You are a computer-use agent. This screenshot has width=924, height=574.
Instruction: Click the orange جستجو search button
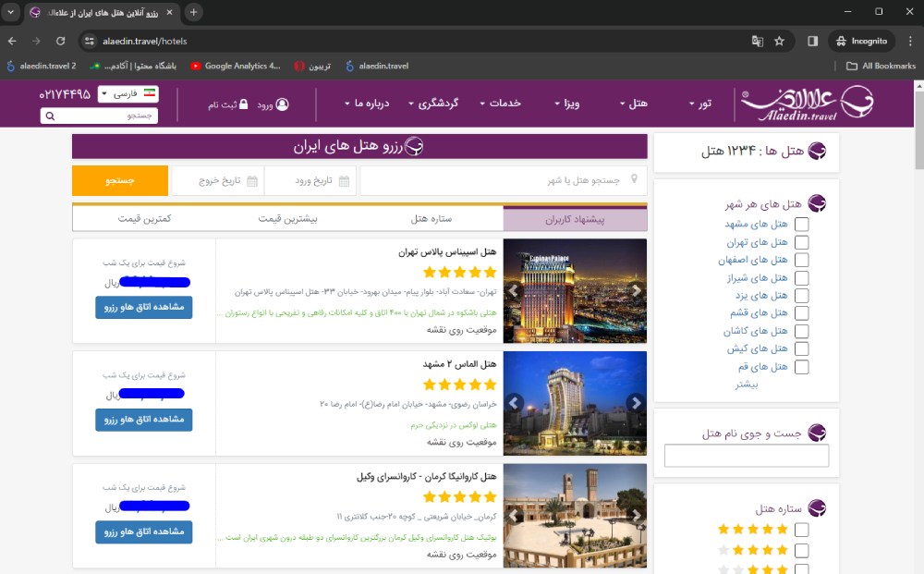tap(119, 180)
